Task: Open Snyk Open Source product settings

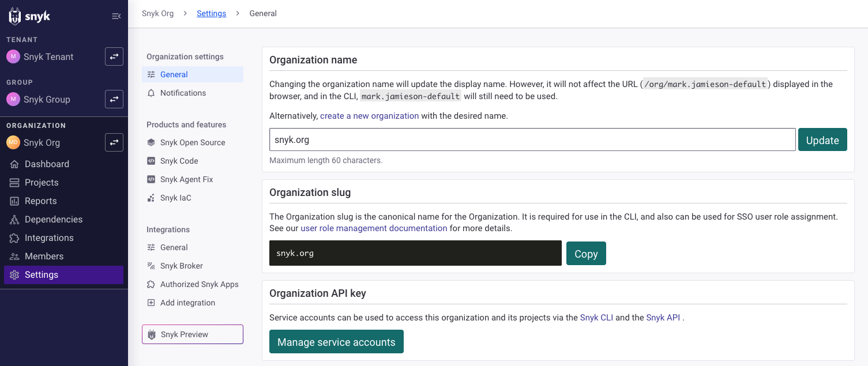Action: click(x=193, y=142)
